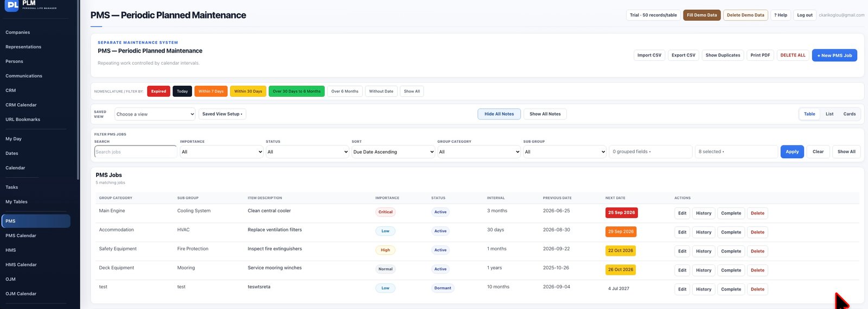
Task: Open Status filter dropdown
Action: coord(308,152)
